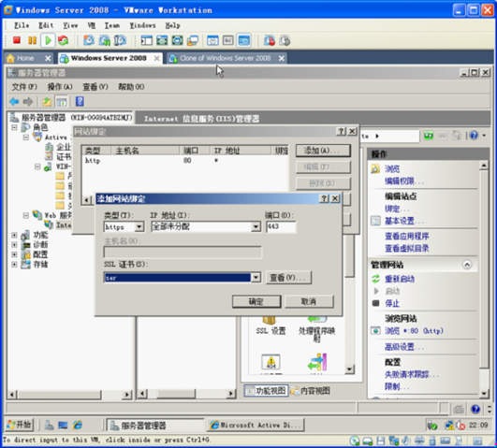Click the Forward arrow in the Server Manager toolbar

(28, 102)
